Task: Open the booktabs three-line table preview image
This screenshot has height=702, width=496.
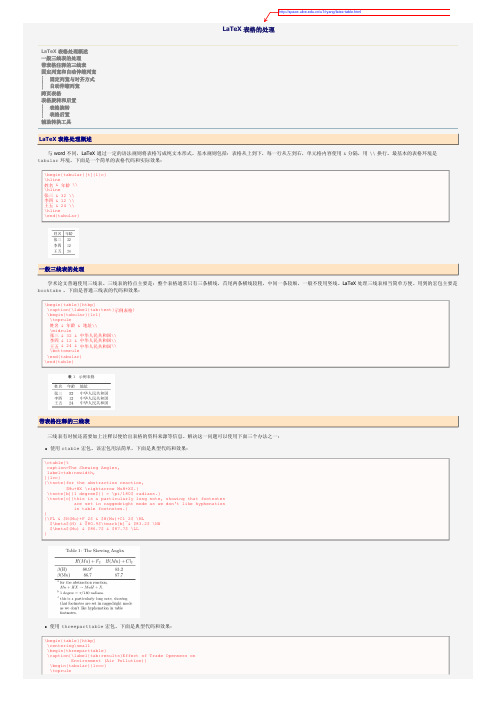Action: (x=81, y=392)
